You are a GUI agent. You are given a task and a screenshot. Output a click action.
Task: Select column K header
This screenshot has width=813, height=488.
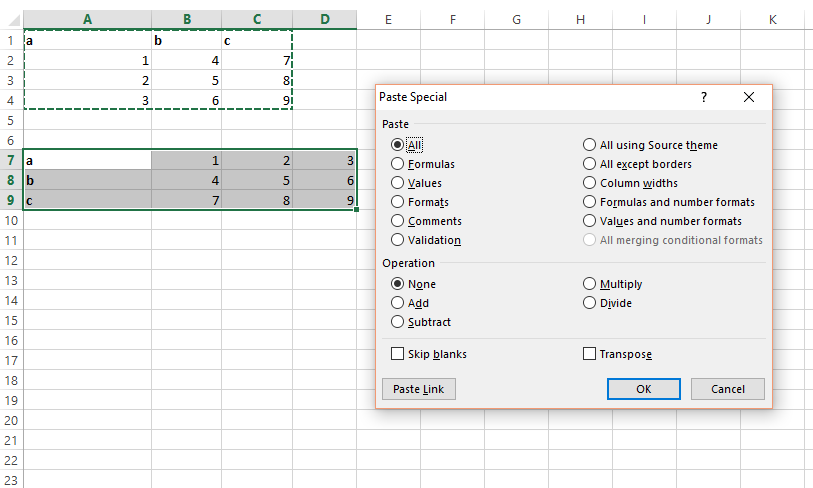click(773, 20)
